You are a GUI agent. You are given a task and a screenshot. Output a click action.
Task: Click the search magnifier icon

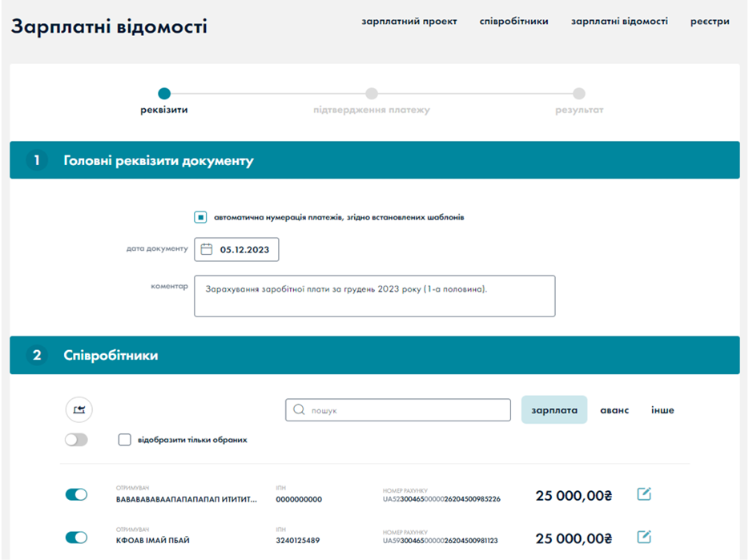coord(296,409)
